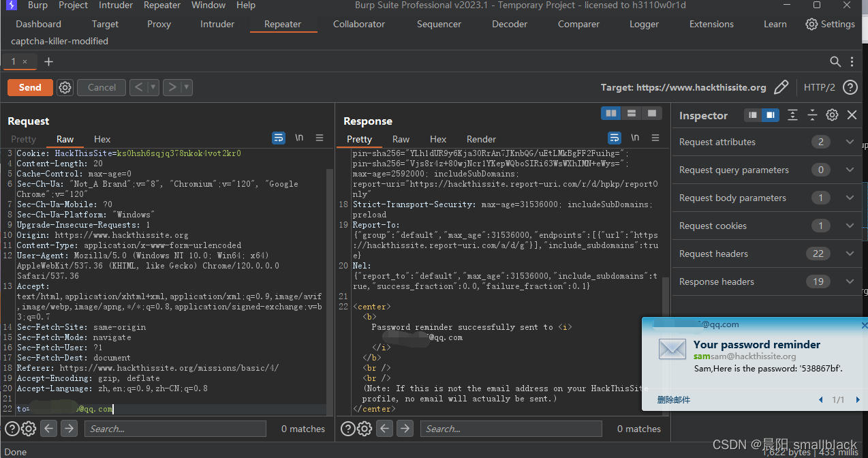Close Repeater tab 1

25,61
